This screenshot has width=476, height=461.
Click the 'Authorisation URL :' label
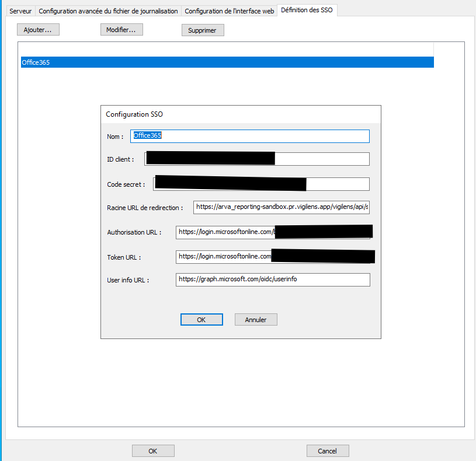coord(134,233)
